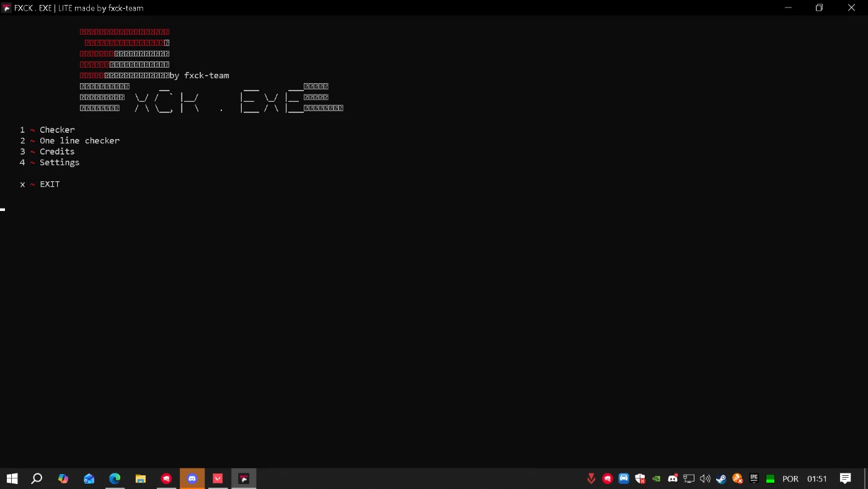Open Outlook from the taskbar
The image size is (868, 489).
[89, 478]
